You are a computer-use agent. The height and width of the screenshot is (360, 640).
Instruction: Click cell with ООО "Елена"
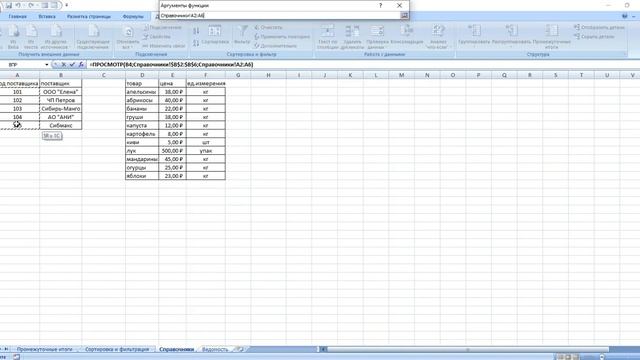coord(60,92)
